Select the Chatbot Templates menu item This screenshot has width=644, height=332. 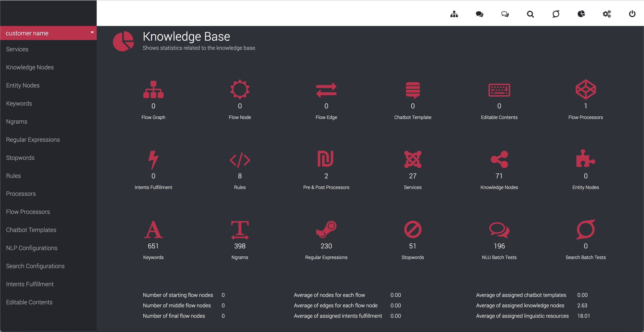point(31,229)
